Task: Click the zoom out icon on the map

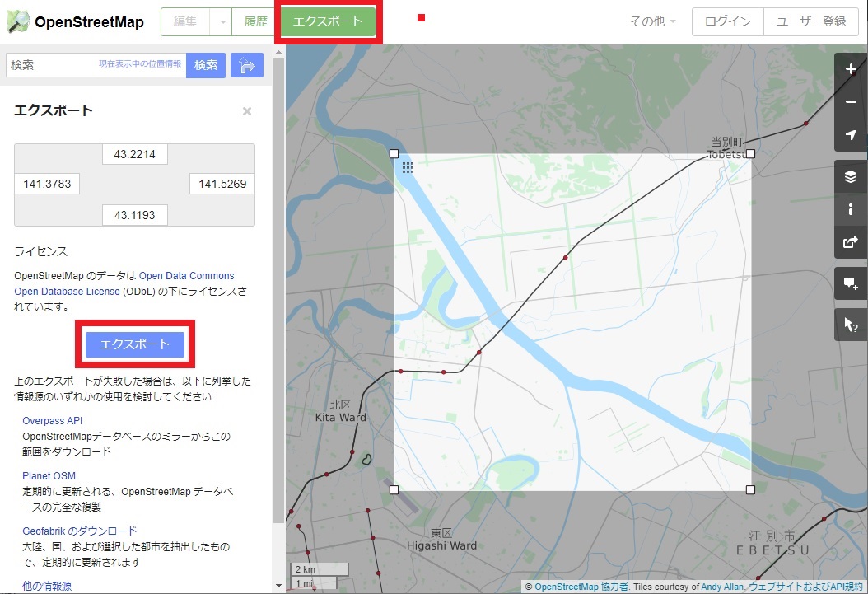Action: point(851,102)
